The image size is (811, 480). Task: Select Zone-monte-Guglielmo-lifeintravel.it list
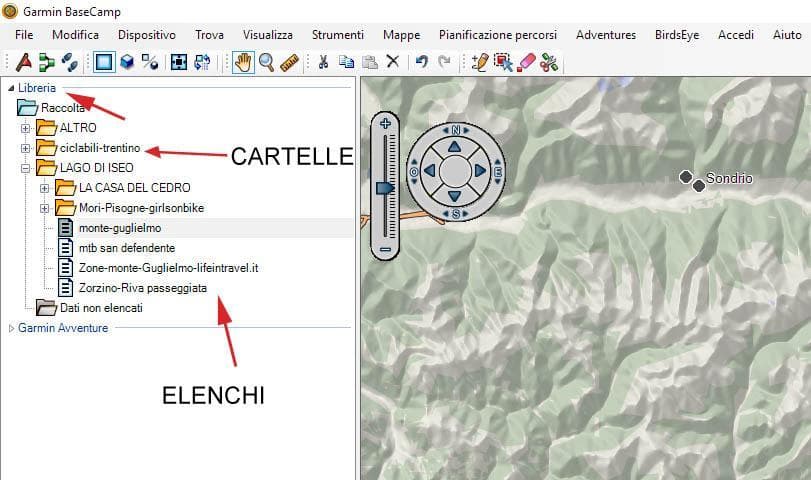(168, 268)
